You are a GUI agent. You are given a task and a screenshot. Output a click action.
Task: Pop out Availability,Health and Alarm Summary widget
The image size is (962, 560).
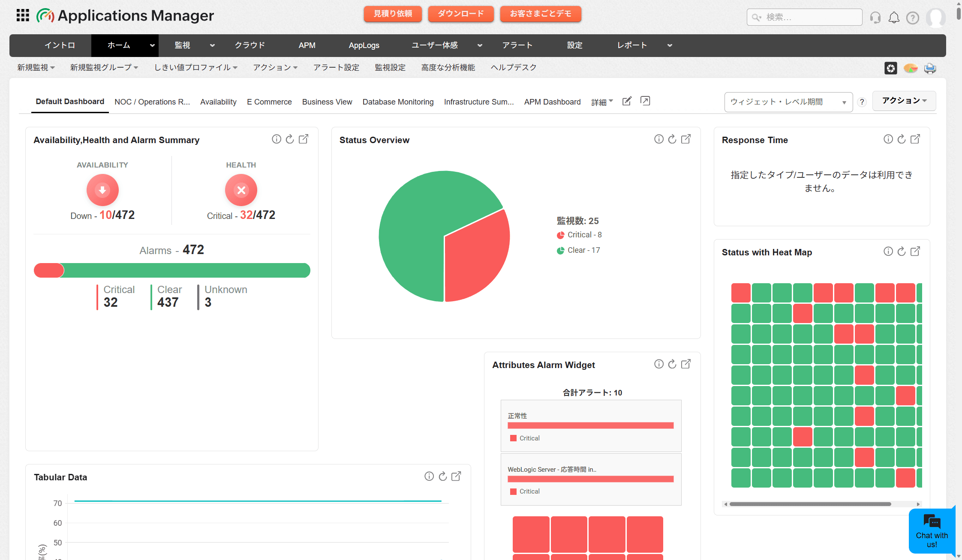tap(304, 139)
